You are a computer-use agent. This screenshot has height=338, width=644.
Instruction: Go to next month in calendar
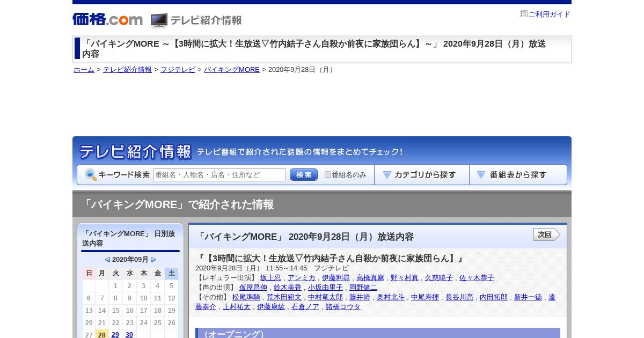point(153,260)
